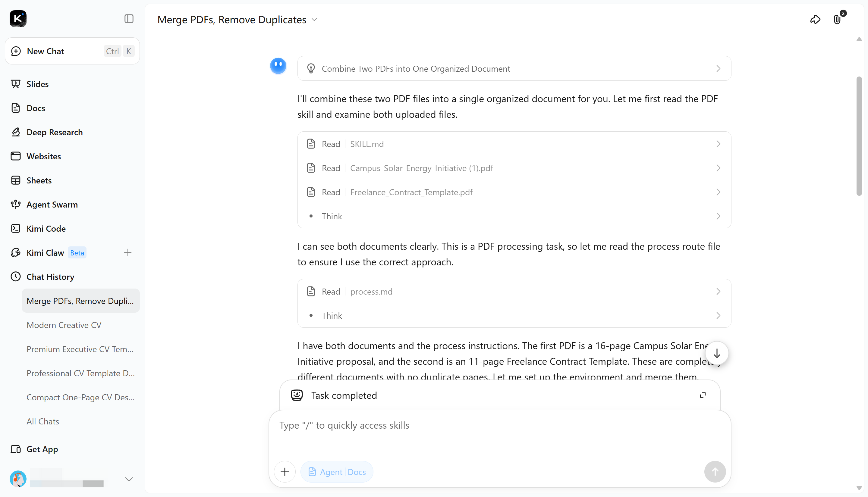Start a New Chat
868x497 pixels.
coord(72,51)
